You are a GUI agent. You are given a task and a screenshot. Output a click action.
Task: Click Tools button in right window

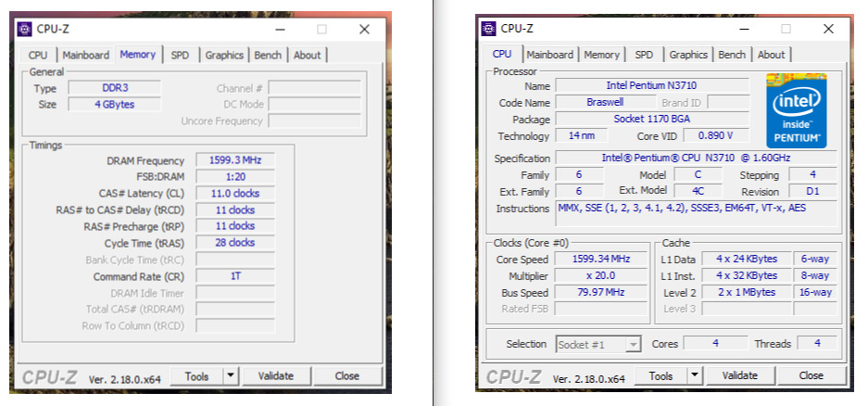coord(661,375)
